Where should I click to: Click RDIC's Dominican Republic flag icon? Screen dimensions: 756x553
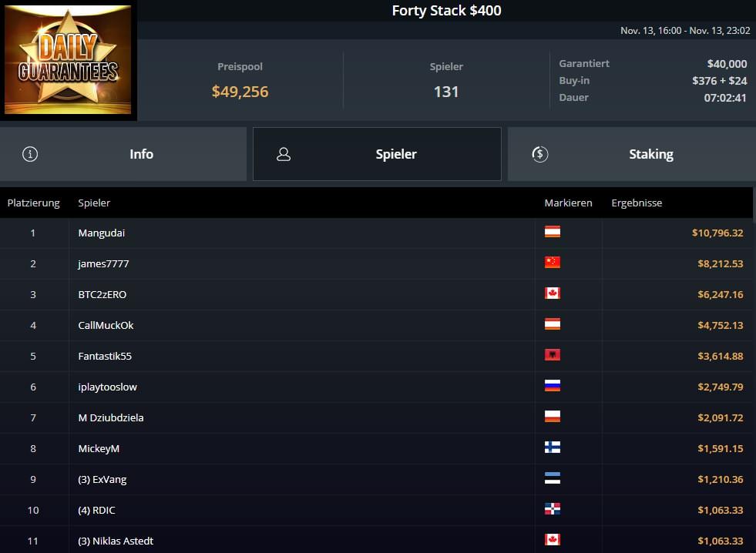point(553,509)
